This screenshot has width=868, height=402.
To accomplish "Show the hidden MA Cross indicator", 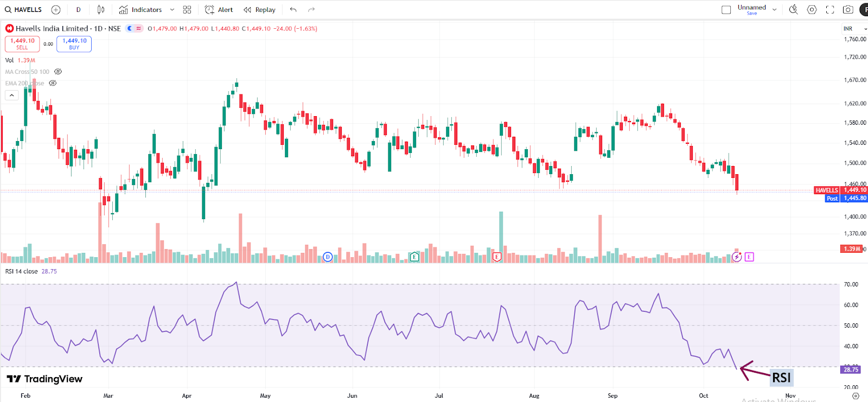I will (x=58, y=72).
